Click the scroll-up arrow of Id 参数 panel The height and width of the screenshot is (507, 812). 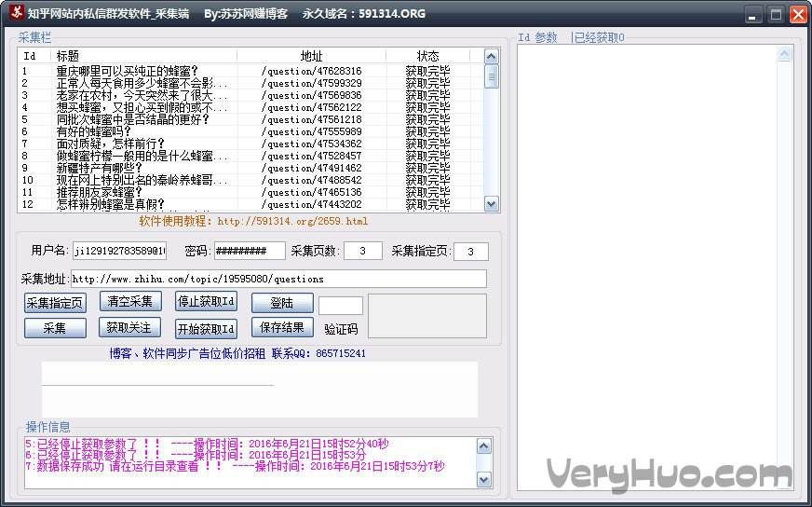(785, 54)
